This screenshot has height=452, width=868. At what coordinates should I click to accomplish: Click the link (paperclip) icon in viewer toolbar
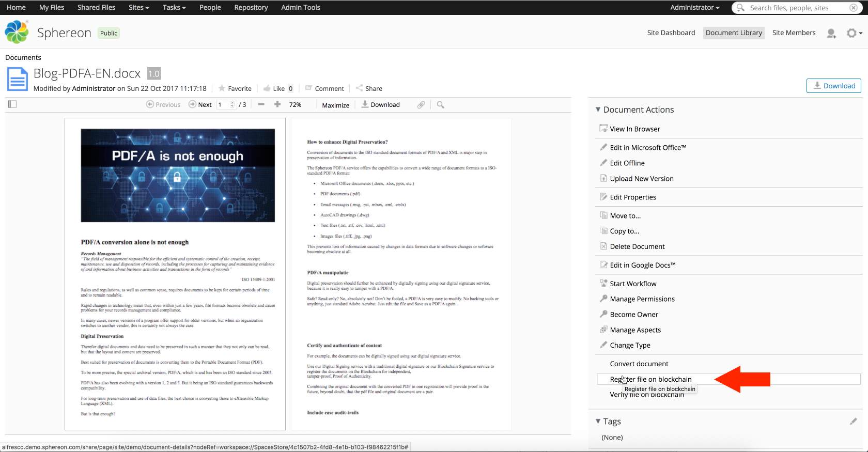pos(421,105)
